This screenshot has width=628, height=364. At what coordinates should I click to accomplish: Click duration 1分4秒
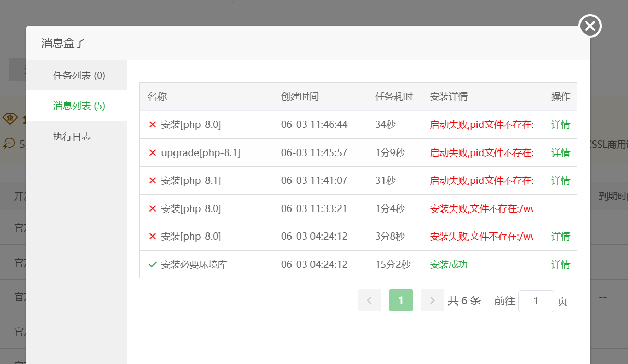coord(390,209)
